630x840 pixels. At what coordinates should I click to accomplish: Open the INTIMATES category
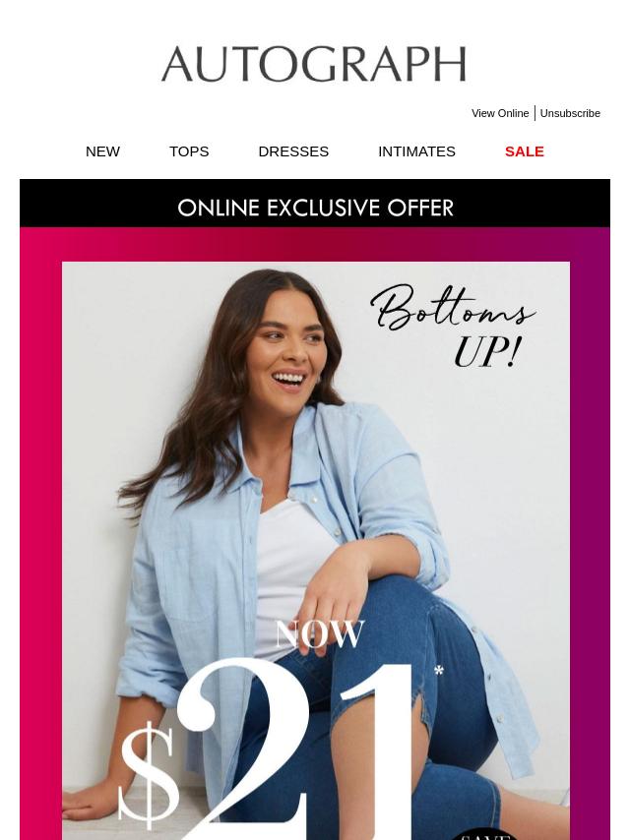tap(416, 151)
